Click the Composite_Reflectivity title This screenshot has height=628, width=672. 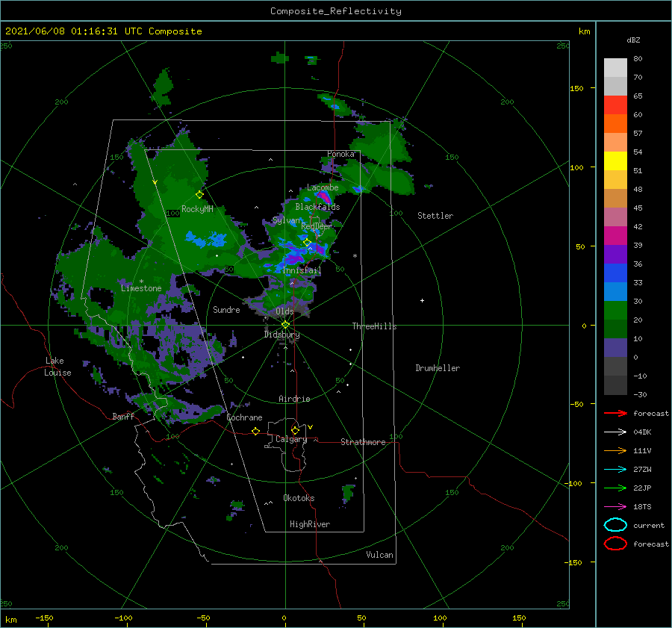pyautogui.click(x=336, y=11)
